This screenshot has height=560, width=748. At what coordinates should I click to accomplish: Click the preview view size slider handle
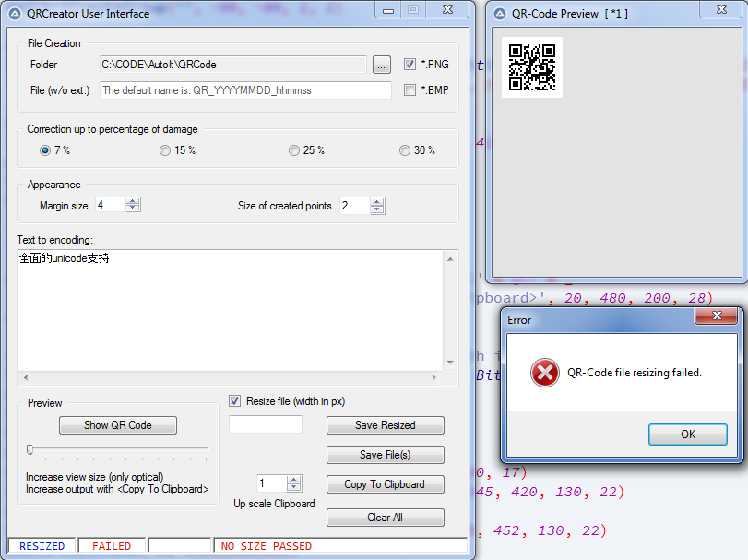(30, 449)
